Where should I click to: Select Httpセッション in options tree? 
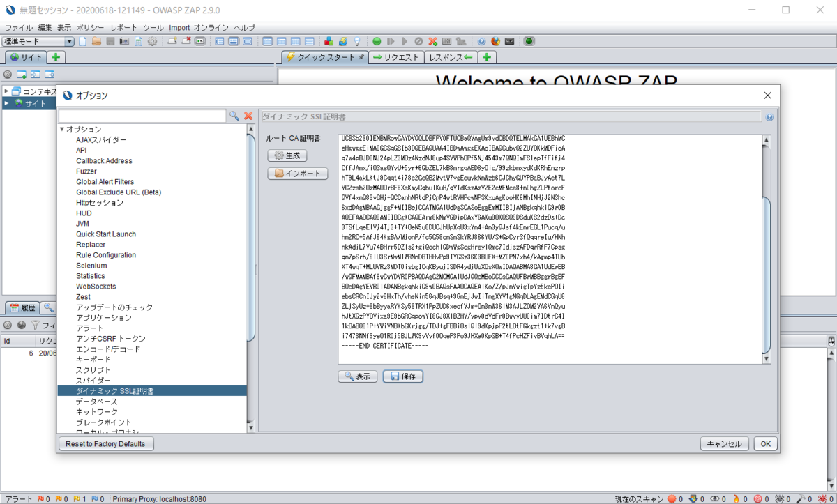click(100, 203)
